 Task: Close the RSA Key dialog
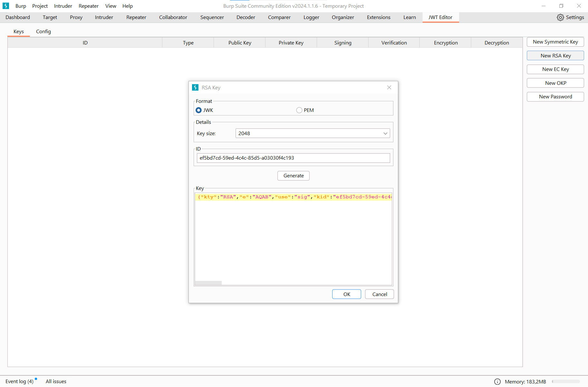pyautogui.click(x=389, y=87)
